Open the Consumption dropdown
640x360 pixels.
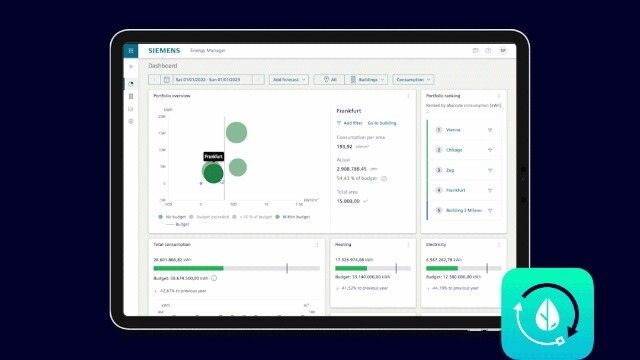click(x=413, y=80)
